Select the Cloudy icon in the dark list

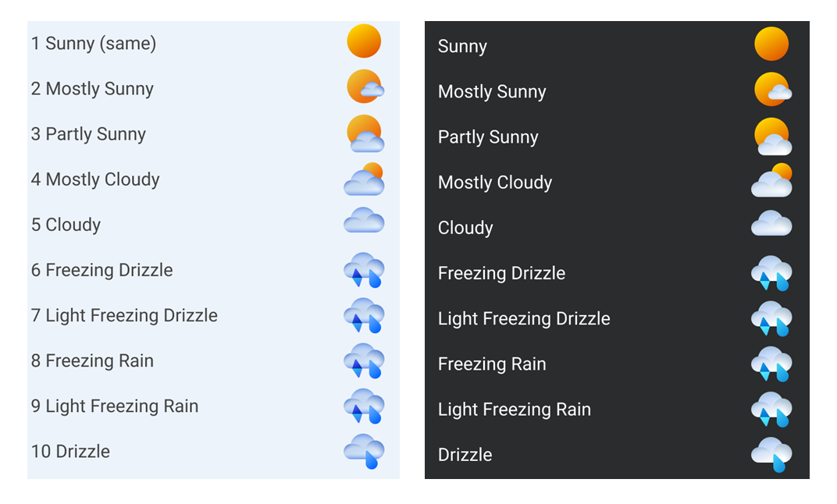pos(771,224)
